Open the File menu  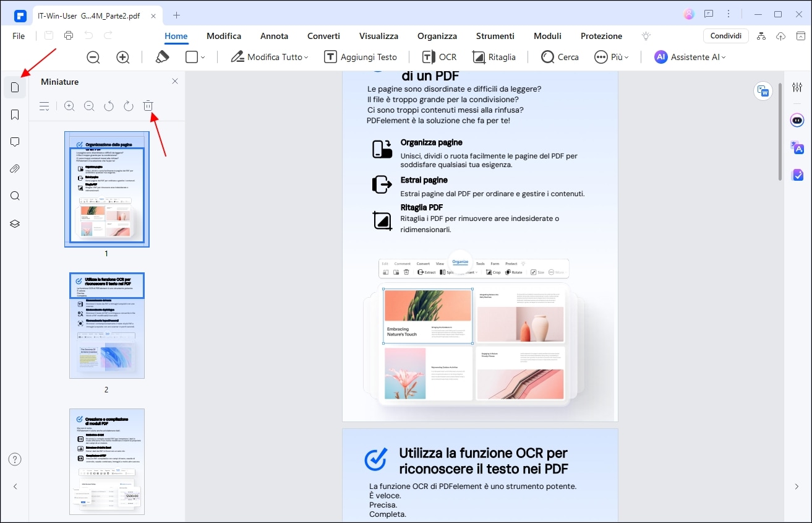click(19, 36)
